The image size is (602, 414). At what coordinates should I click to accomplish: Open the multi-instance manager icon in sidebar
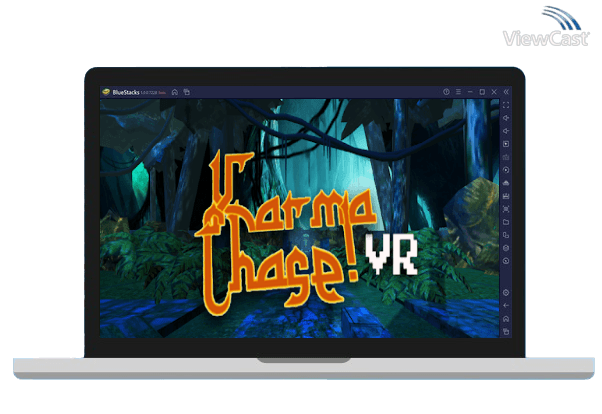(506, 235)
